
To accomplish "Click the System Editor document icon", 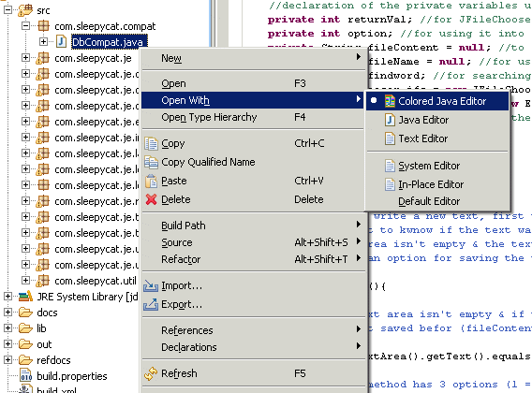I will click(390, 166).
